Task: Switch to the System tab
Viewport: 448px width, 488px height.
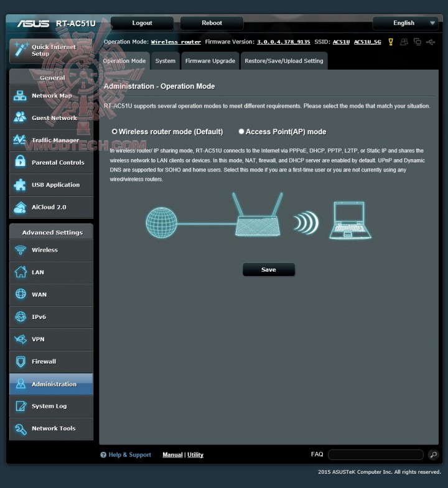Action: click(x=165, y=61)
